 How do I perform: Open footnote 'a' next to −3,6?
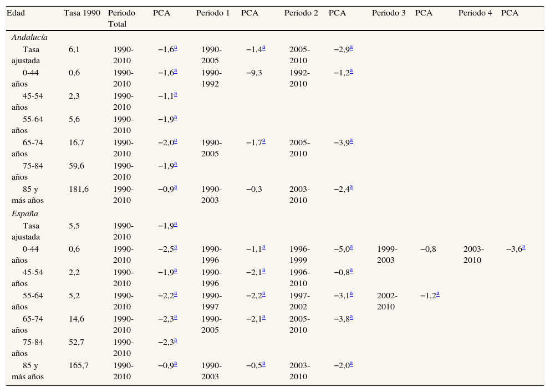pos(523,248)
